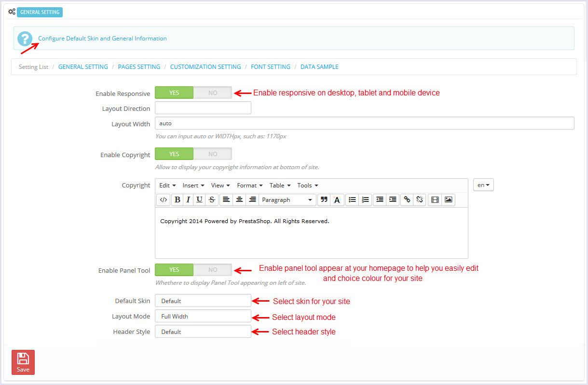Toggle bold formatting in copyright editor

pyautogui.click(x=178, y=200)
